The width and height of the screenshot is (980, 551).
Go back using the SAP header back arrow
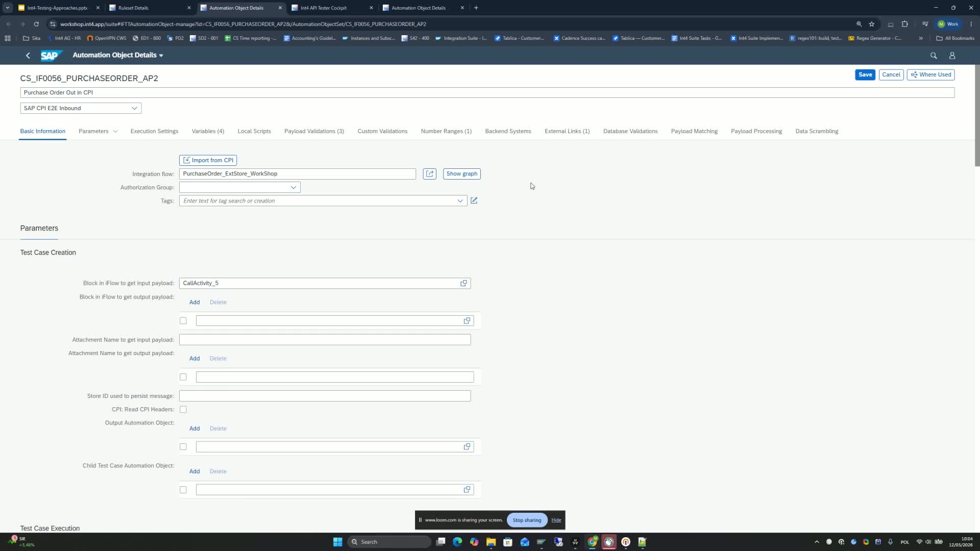(28, 55)
